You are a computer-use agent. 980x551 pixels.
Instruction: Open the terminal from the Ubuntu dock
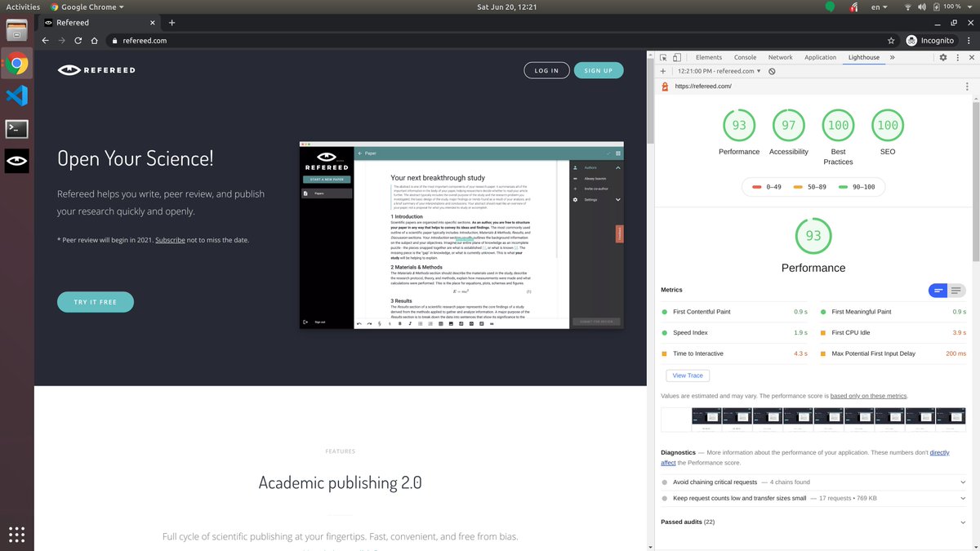point(16,129)
